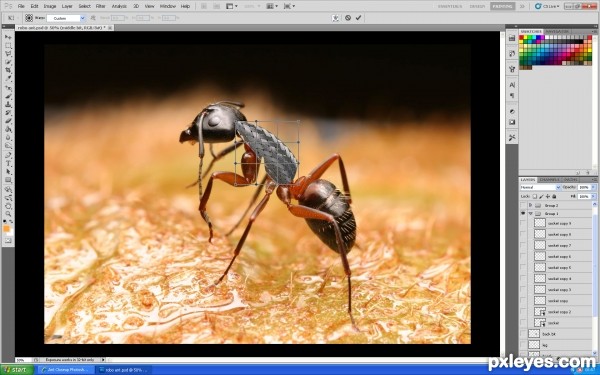Open the Opacity slider arrow
This screenshot has height=375, width=600.
click(593, 187)
